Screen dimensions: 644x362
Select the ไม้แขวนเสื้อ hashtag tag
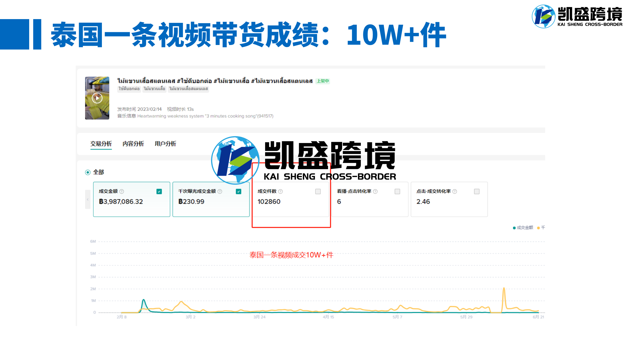pos(154,89)
